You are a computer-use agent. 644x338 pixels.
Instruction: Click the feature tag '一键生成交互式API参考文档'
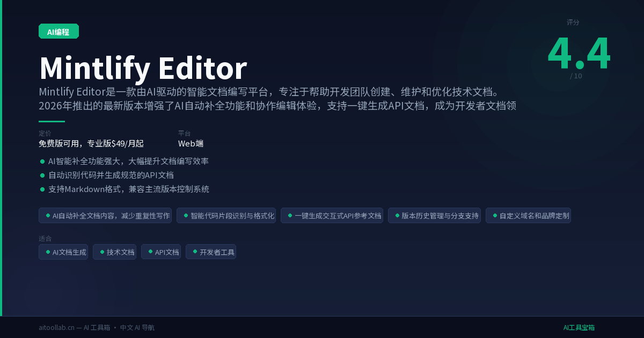point(332,216)
